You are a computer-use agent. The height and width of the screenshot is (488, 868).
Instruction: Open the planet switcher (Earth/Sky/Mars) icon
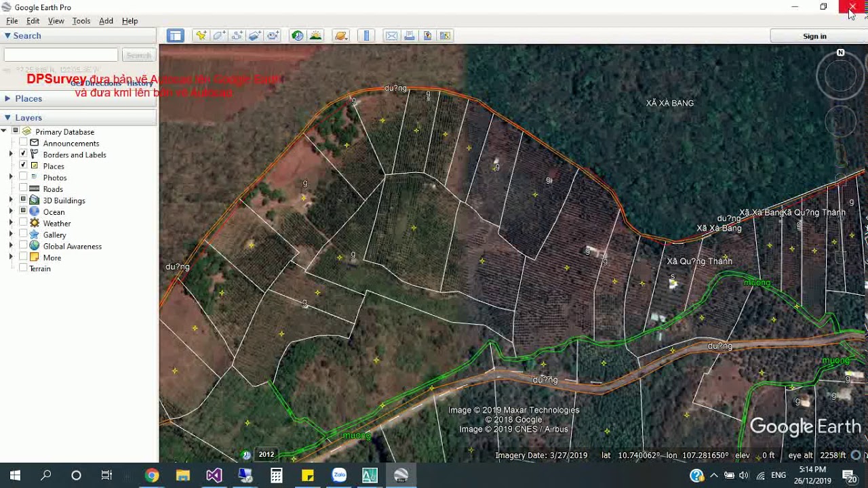340,36
